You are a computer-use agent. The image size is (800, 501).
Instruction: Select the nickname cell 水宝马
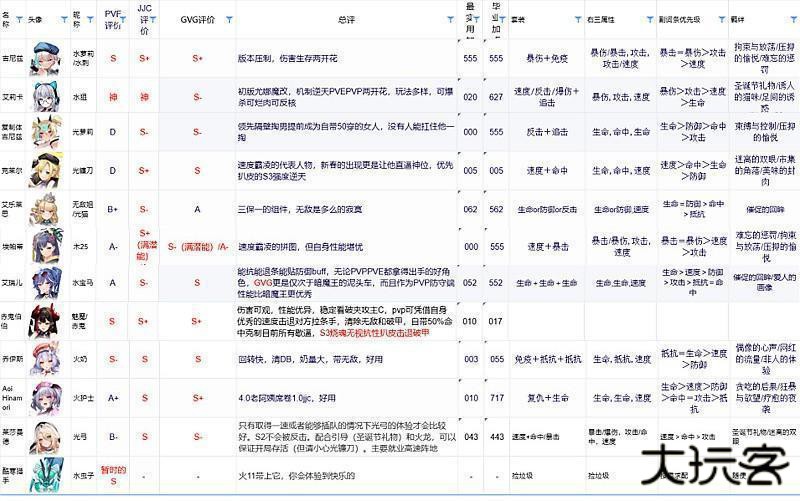(x=82, y=283)
